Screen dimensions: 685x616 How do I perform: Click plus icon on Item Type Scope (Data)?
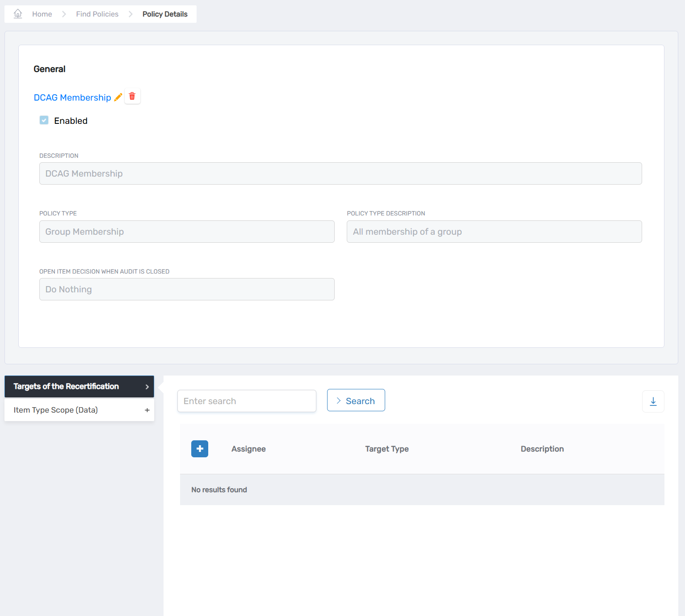[147, 410]
